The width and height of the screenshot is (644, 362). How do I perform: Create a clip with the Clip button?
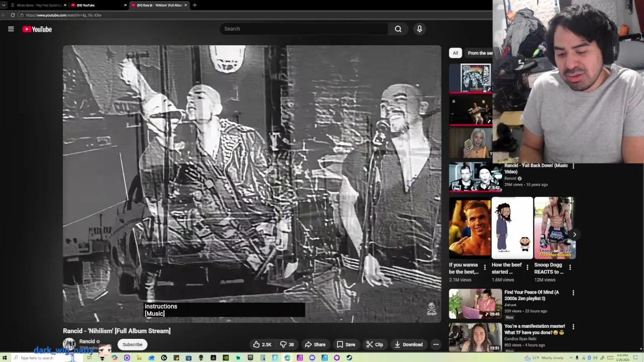point(374,344)
